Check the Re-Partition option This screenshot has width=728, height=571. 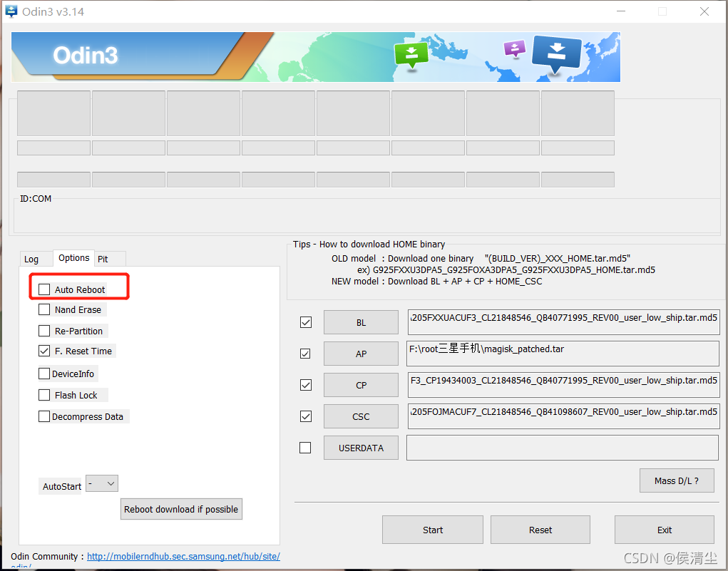[44, 331]
